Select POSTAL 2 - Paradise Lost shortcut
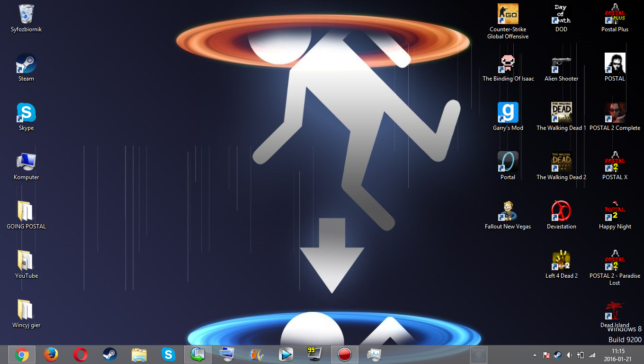The height and width of the screenshot is (364, 644). point(615,268)
